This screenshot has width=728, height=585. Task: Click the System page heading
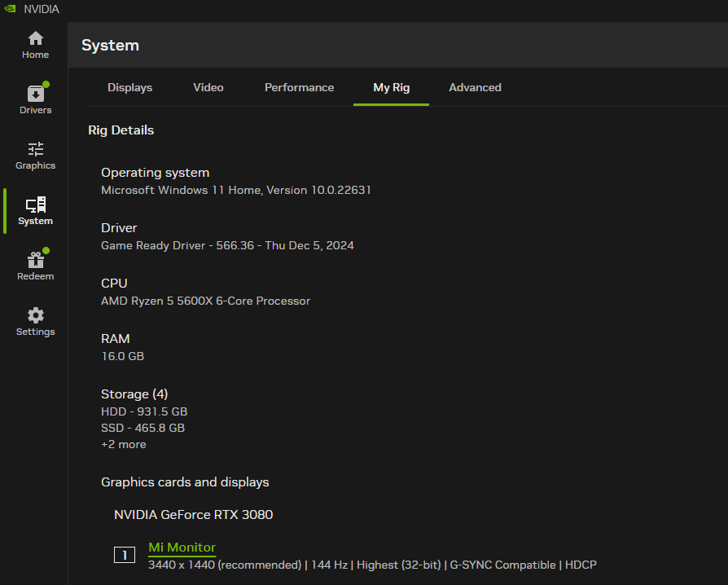110,45
